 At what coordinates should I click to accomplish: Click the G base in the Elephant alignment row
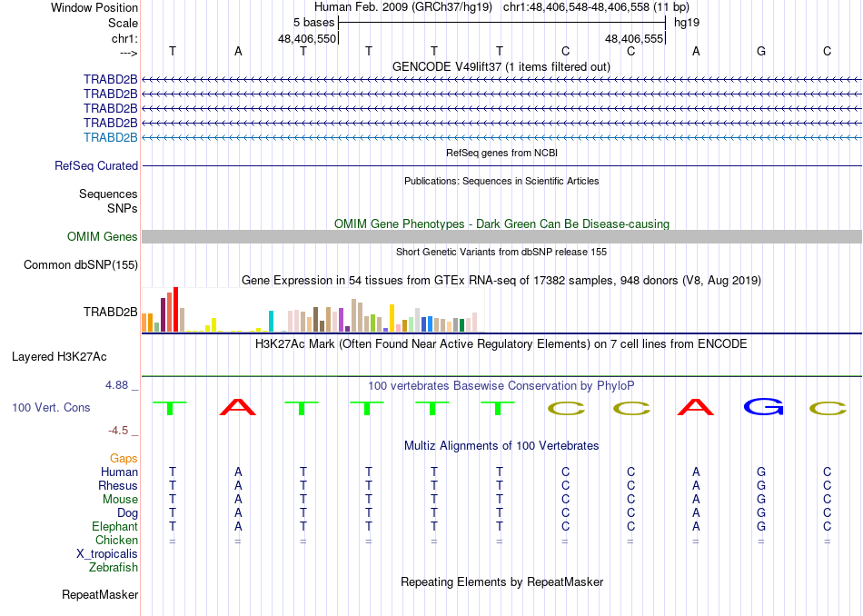[x=761, y=526]
